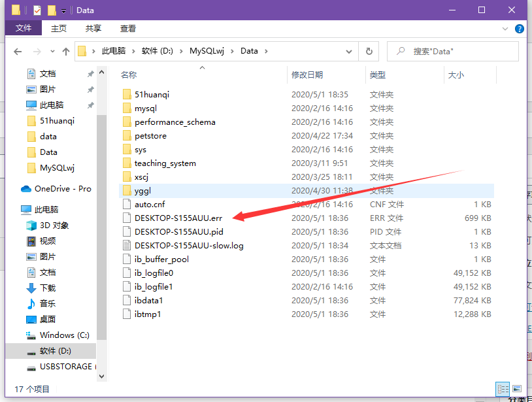Click the Back navigation arrow
The image size is (532, 402).
tap(18, 51)
